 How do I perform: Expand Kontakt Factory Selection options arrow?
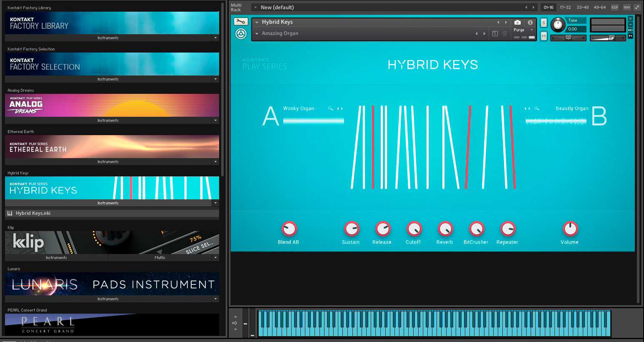pyautogui.click(x=215, y=79)
